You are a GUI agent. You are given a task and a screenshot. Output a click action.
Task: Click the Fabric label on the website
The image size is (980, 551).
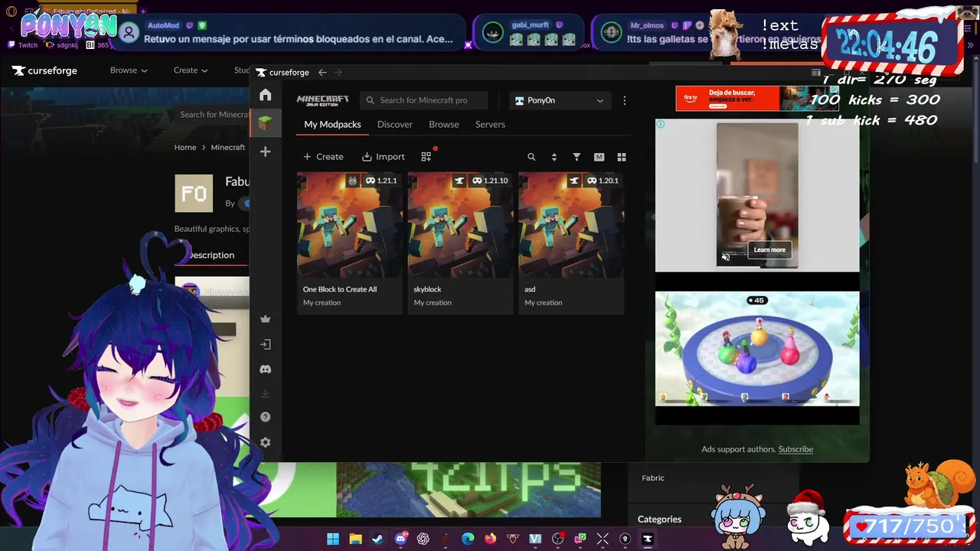[x=653, y=478]
